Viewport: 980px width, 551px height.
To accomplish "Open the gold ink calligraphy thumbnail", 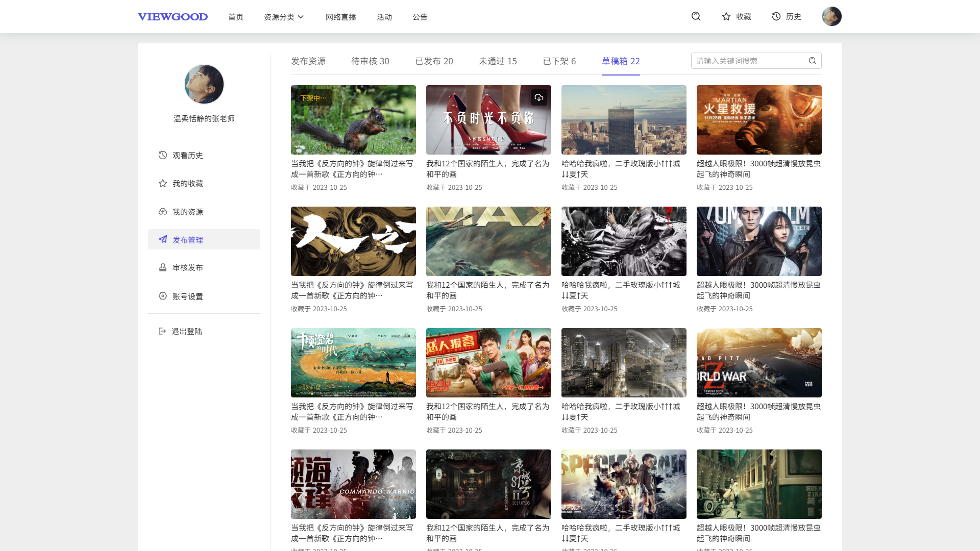I will pos(353,241).
